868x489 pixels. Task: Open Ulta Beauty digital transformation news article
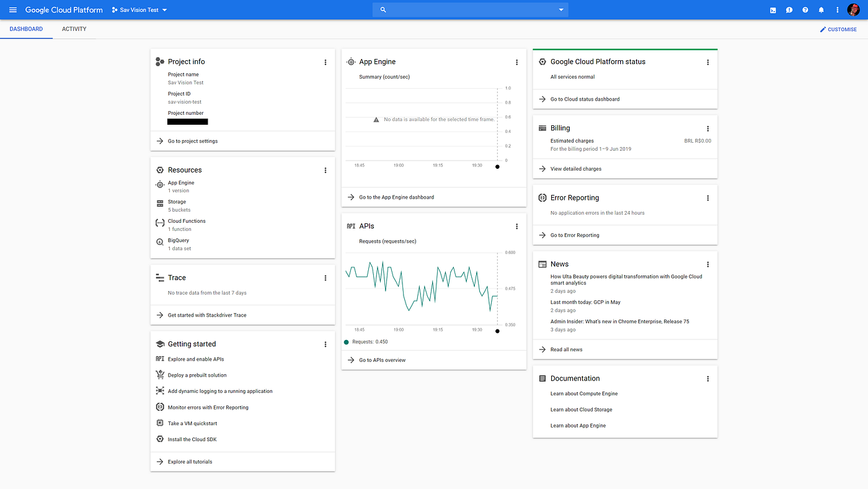tap(626, 280)
